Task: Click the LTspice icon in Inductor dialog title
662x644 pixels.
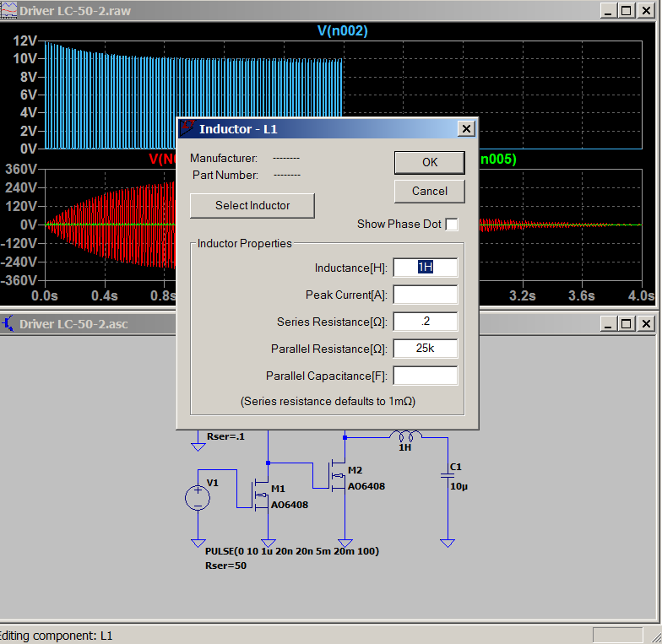Action: [x=187, y=128]
